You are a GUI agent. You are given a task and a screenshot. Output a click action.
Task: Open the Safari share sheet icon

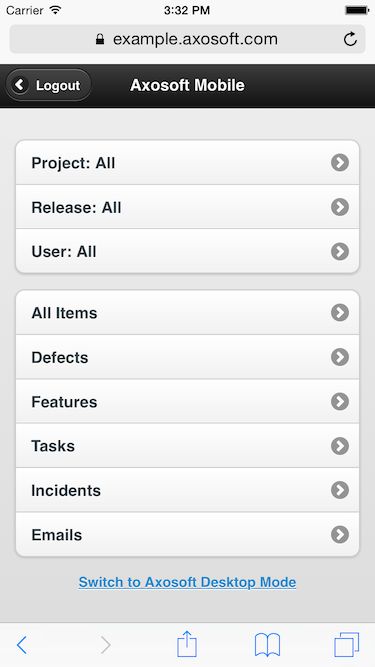click(x=187, y=644)
